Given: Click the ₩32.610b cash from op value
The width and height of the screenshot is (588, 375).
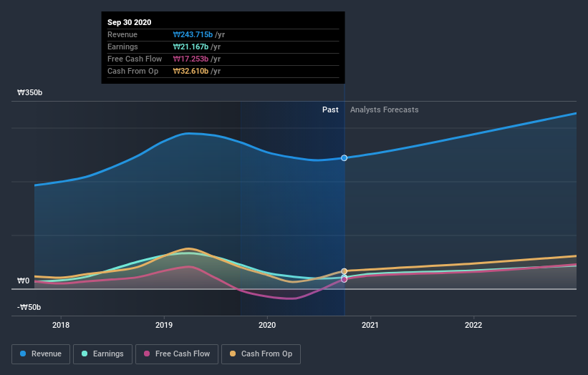Looking at the screenshot, I should (x=191, y=71).
